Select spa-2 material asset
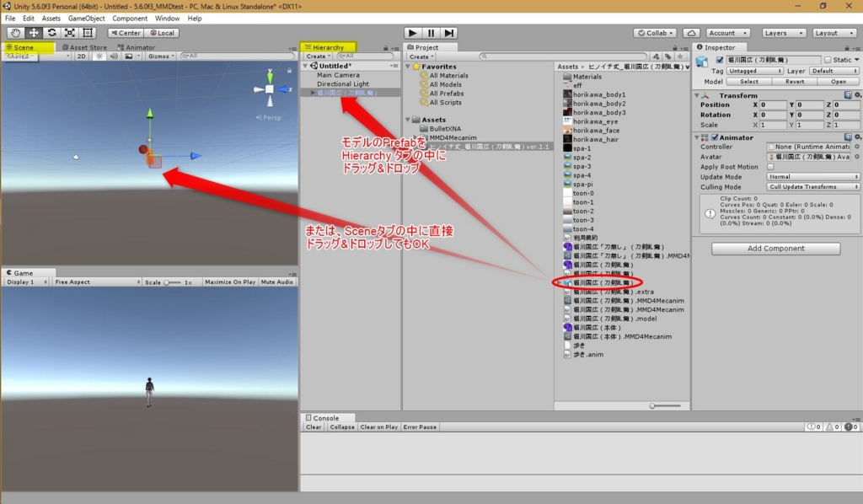This screenshot has width=863, height=504. [x=582, y=158]
